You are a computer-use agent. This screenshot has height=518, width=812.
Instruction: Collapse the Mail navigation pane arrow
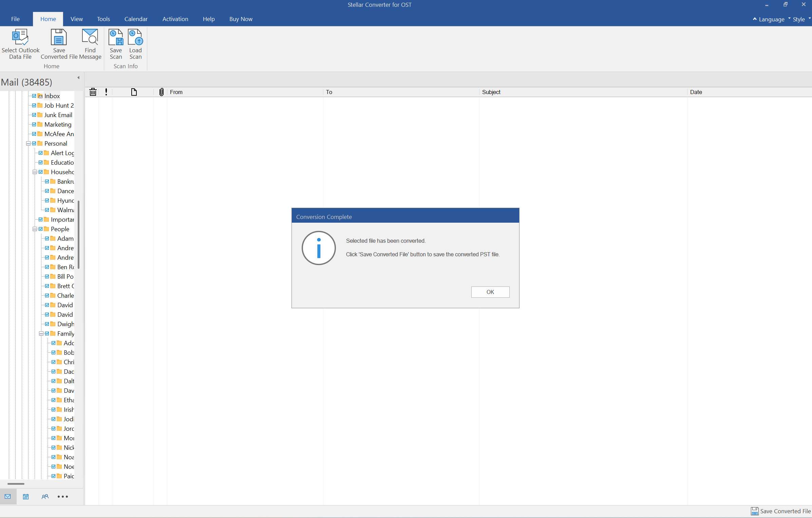point(78,78)
